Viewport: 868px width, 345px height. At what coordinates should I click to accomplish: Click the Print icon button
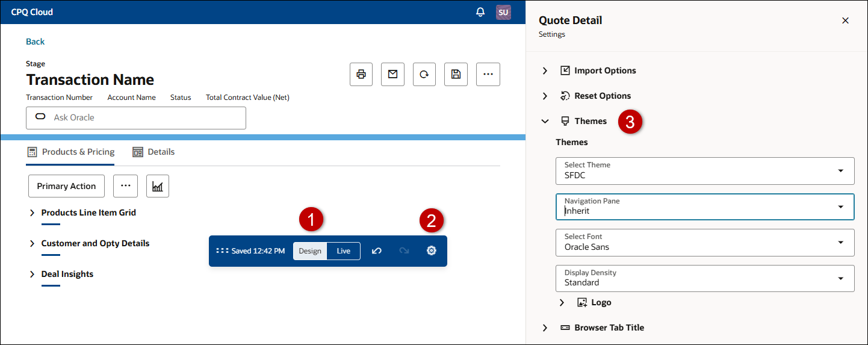pos(361,74)
